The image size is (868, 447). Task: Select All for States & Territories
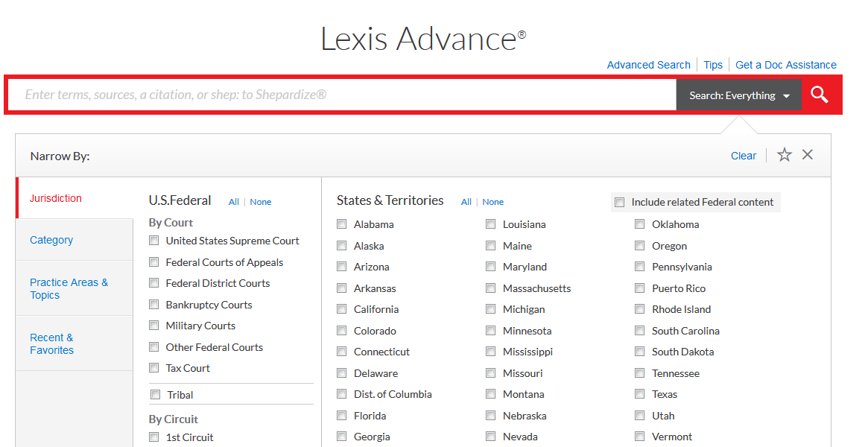(x=466, y=201)
